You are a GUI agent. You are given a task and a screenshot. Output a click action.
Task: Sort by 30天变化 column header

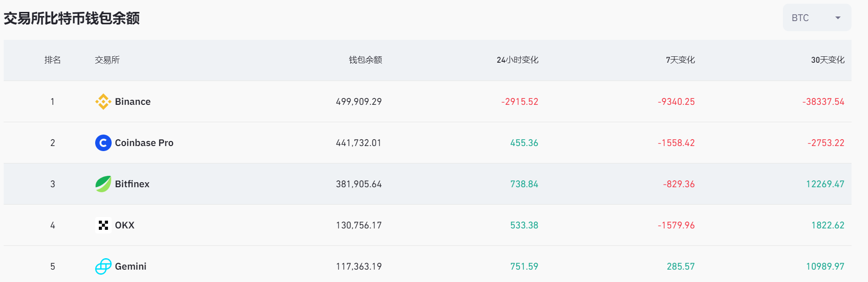pos(828,60)
